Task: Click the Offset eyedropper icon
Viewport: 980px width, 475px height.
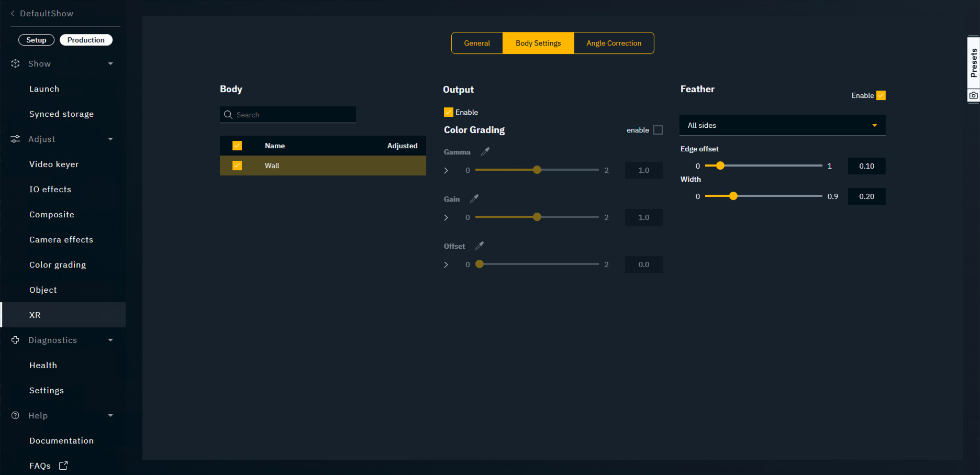Action: coord(480,246)
